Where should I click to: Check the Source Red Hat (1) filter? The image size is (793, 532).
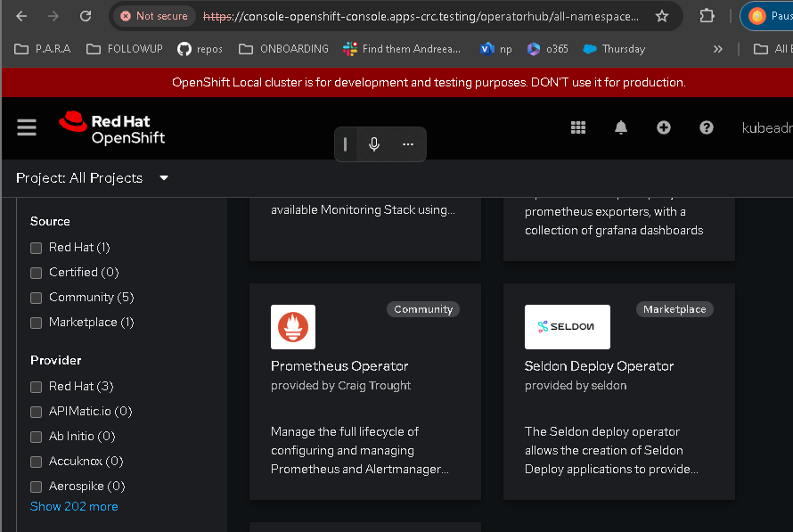36,248
